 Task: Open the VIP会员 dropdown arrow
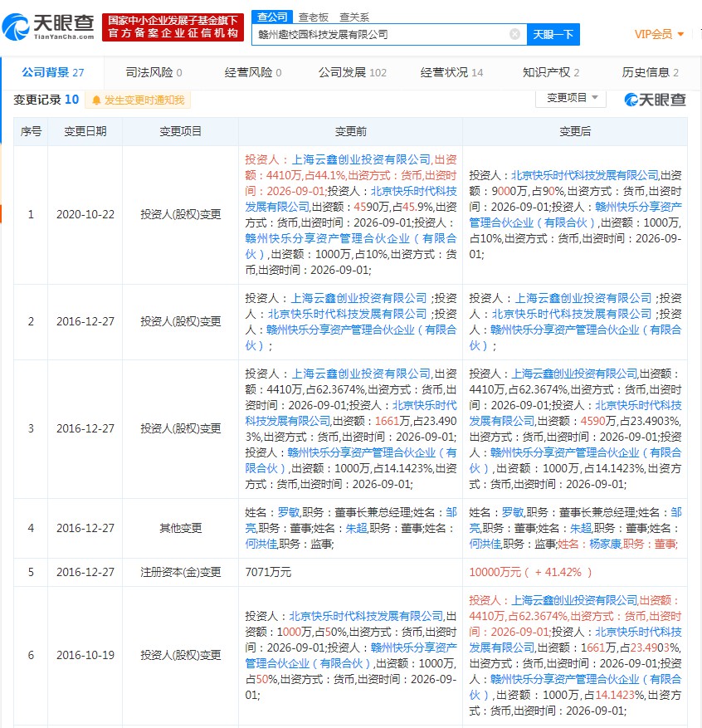[x=680, y=34]
